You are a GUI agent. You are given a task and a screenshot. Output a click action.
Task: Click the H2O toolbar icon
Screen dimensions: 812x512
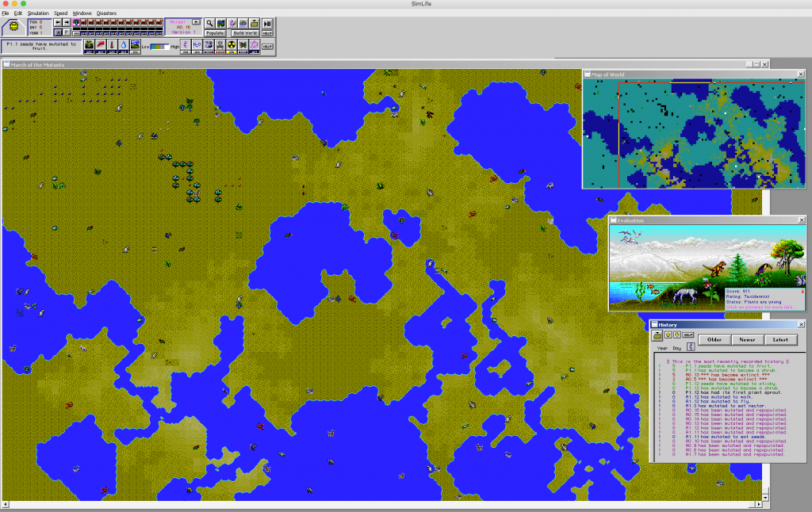click(x=195, y=44)
